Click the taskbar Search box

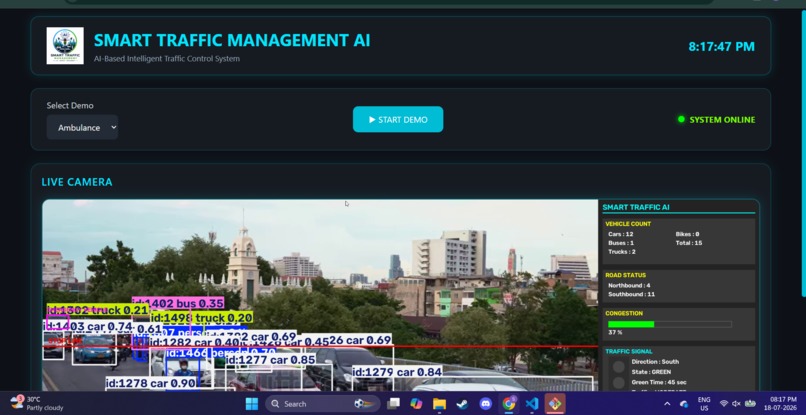pyautogui.click(x=323, y=404)
